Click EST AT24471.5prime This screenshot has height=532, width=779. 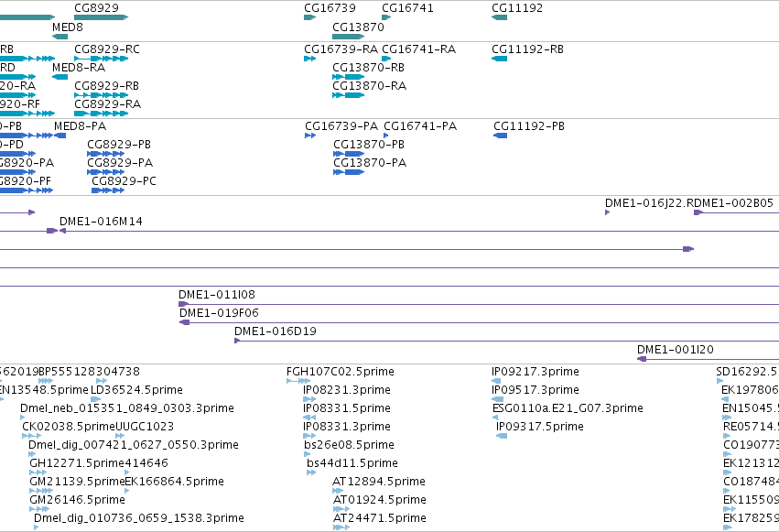[x=341, y=527]
